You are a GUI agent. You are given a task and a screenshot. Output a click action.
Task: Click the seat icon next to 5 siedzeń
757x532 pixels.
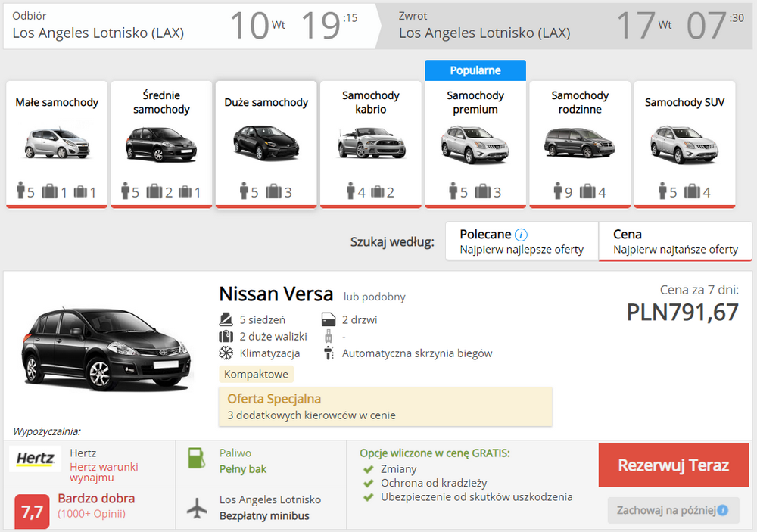tap(226, 319)
